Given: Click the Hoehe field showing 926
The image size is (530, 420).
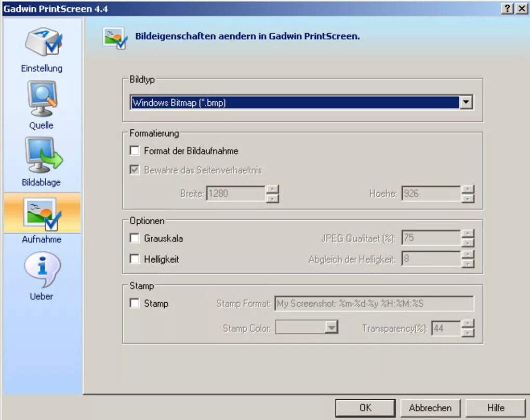Looking at the screenshot, I should tap(431, 194).
